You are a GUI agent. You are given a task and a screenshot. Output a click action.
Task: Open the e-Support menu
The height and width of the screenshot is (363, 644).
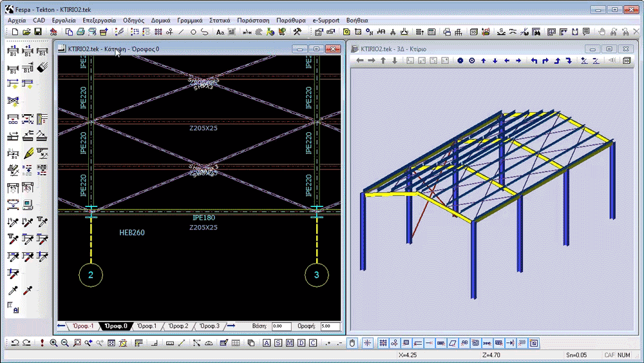coord(326,20)
